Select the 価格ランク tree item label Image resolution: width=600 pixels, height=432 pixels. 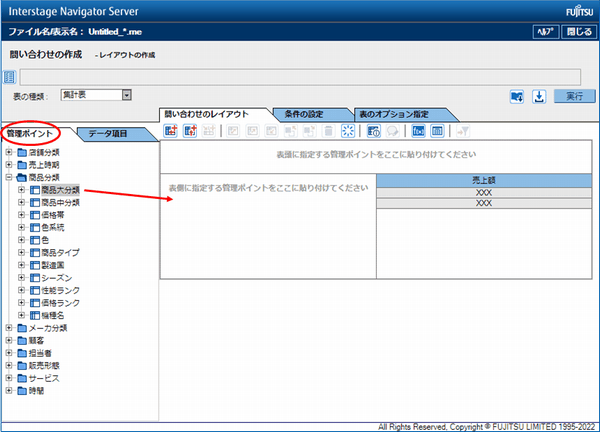60,303
